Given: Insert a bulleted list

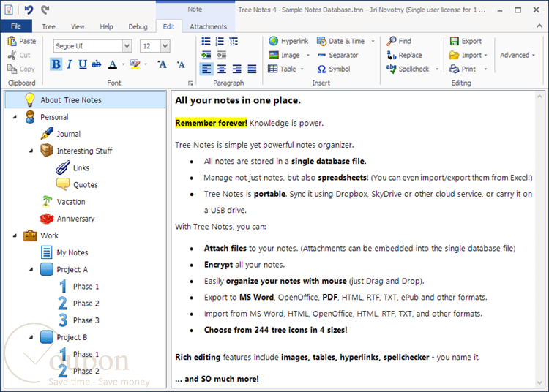Looking at the screenshot, I should [206, 41].
